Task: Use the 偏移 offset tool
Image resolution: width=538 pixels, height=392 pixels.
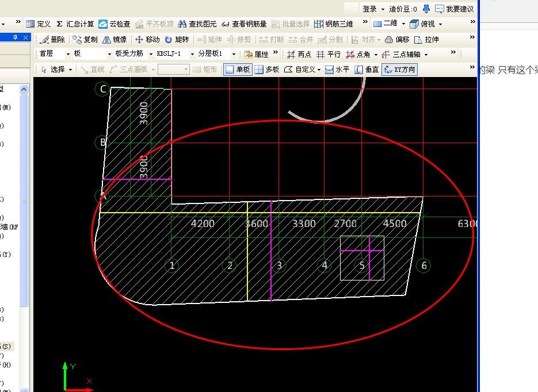Action: [398, 40]
